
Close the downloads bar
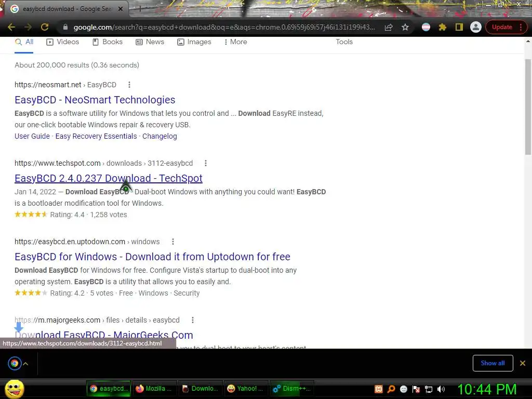coord(523,363)
